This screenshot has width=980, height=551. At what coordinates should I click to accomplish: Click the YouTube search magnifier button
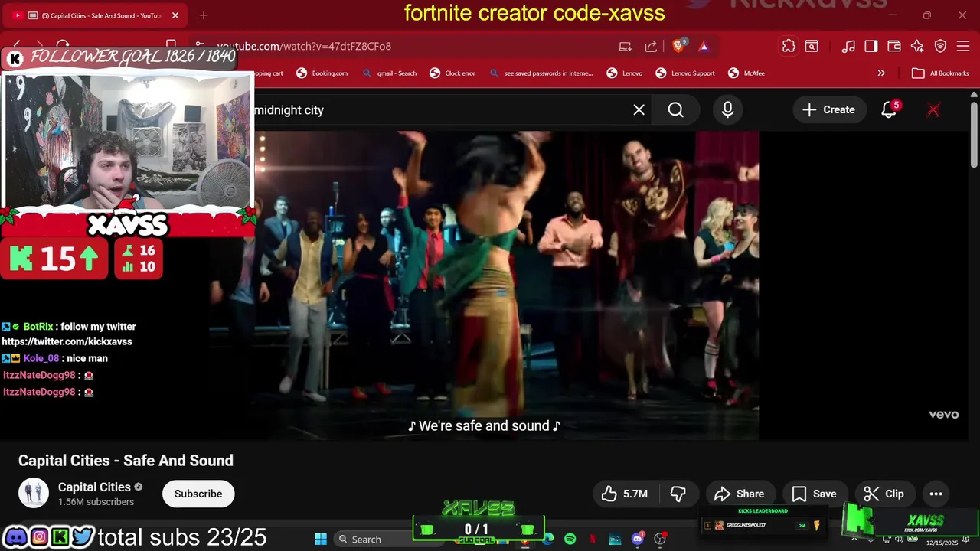675,110
